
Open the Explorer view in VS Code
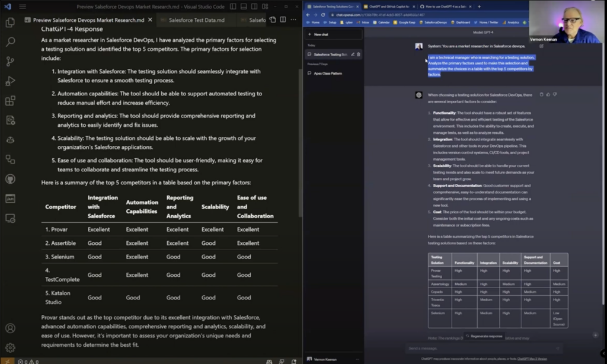pyautogui.click(x=11, y=23)
